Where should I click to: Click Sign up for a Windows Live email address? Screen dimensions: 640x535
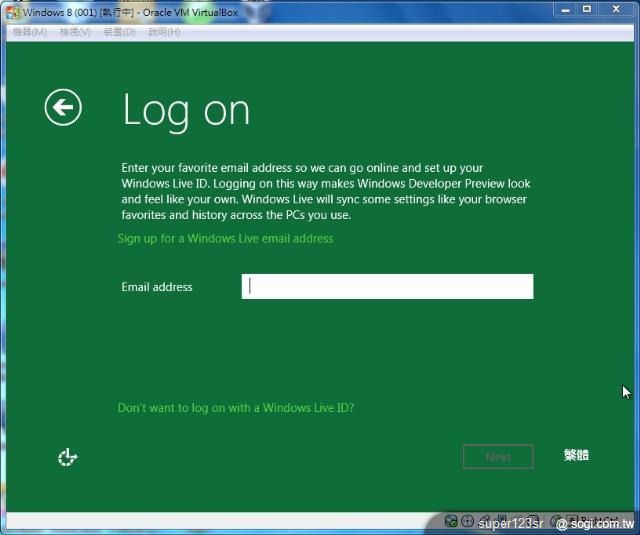225,238
